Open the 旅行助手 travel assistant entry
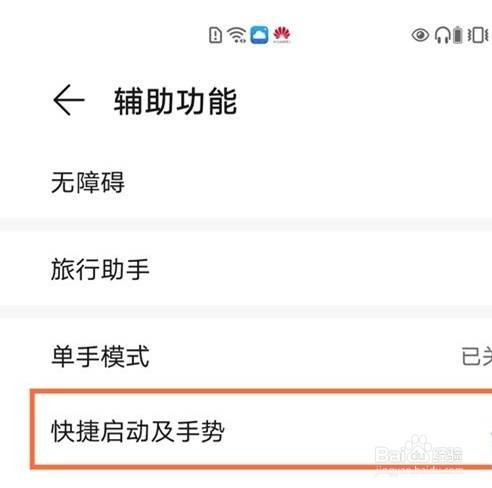Screen dimensions: 492x488 click(x=246, y=268)
